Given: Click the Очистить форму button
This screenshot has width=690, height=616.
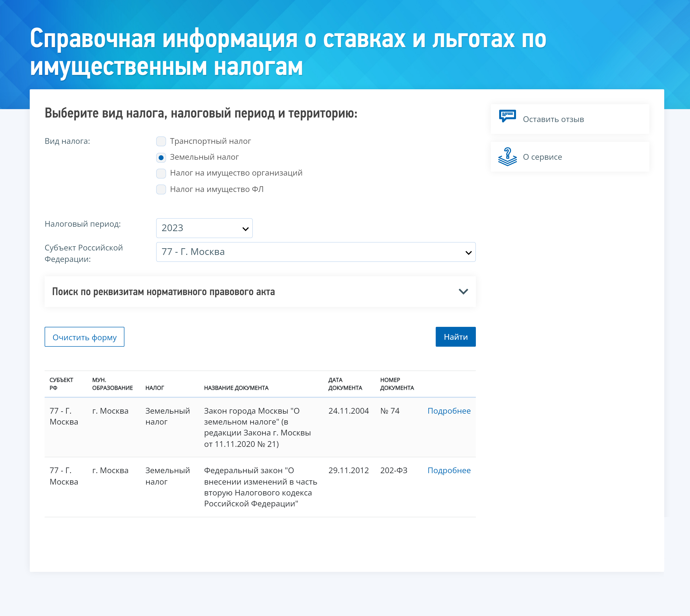Looking at the screenshot, I should (x=85, y=337).
